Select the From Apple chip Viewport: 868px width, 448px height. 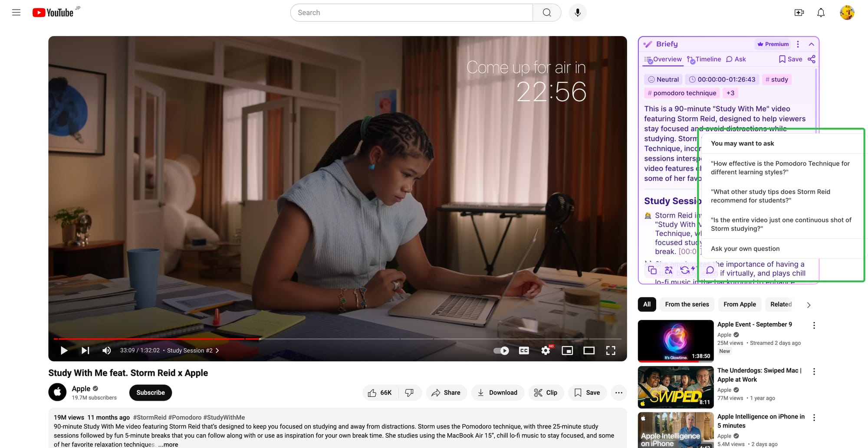click(x=740, y=304)
